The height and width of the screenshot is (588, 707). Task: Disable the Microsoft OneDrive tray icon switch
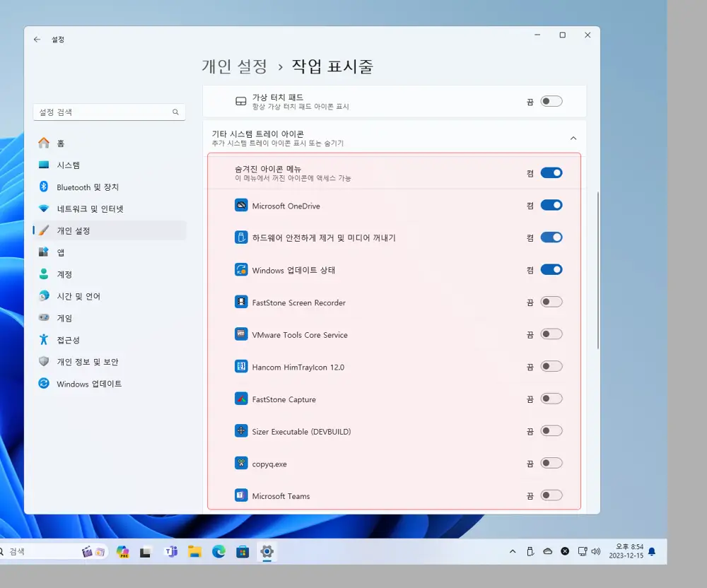coord(551,206)
